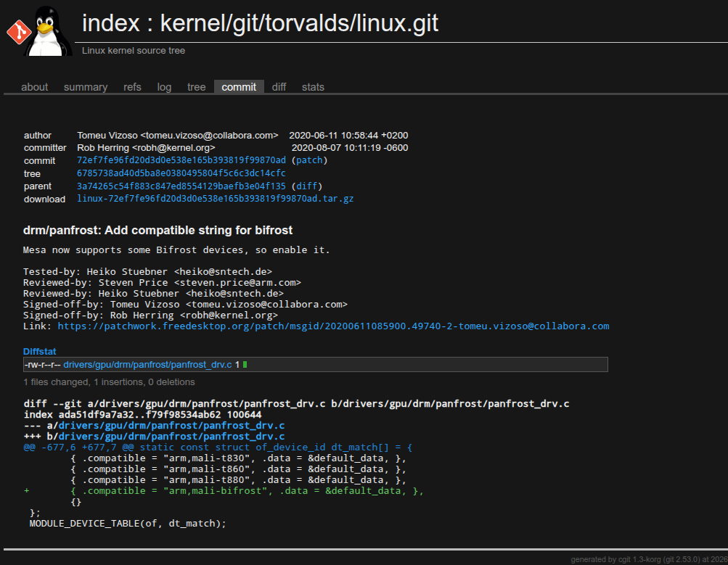Open the index link in the header
The width and height of the screenshot is (728, 565).
tap(111, 23)
